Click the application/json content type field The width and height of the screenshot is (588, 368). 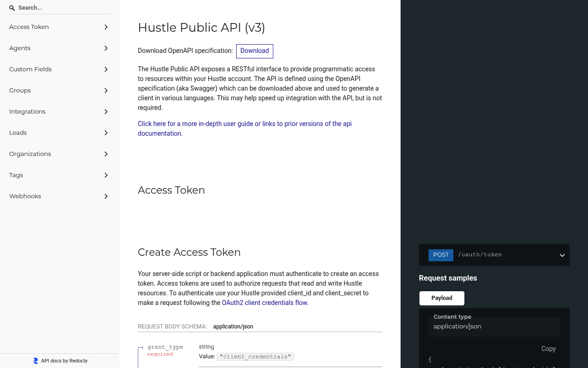coord(494,327)
